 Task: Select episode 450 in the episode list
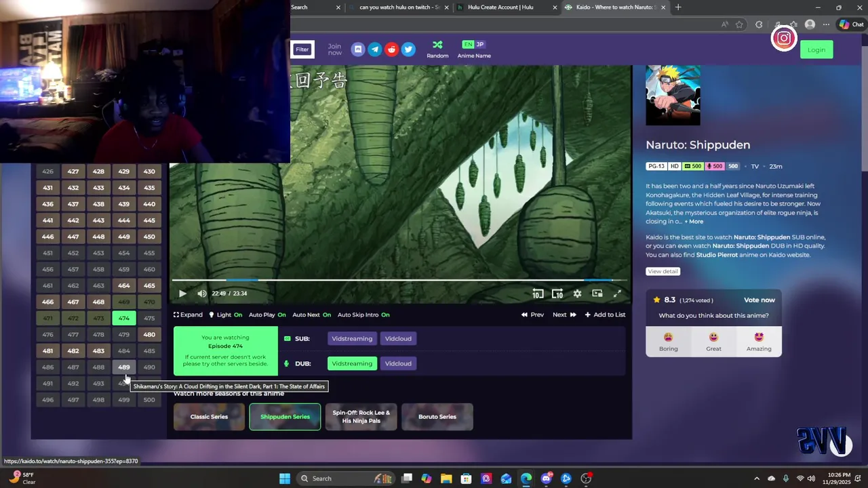149,237
